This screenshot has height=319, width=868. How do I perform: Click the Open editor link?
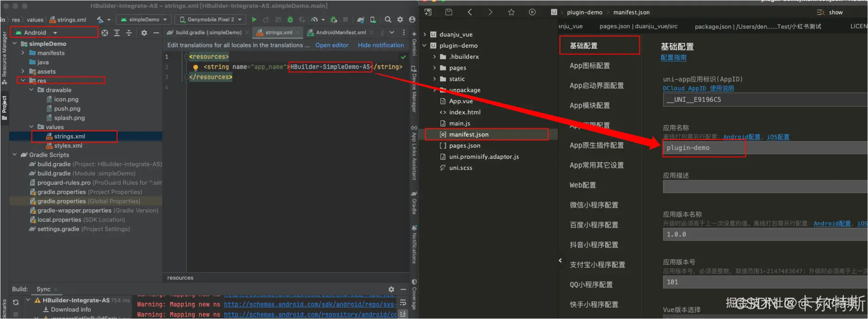click(332, 45)
